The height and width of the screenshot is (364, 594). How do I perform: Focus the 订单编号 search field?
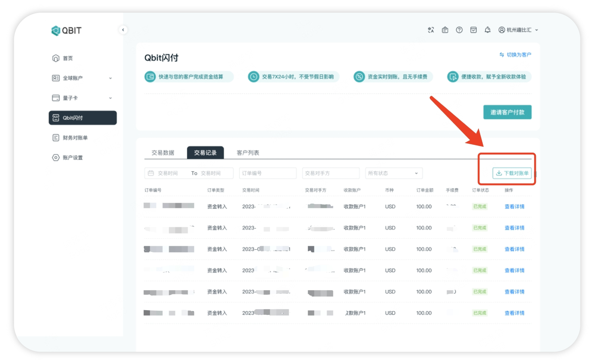point(268,173)
